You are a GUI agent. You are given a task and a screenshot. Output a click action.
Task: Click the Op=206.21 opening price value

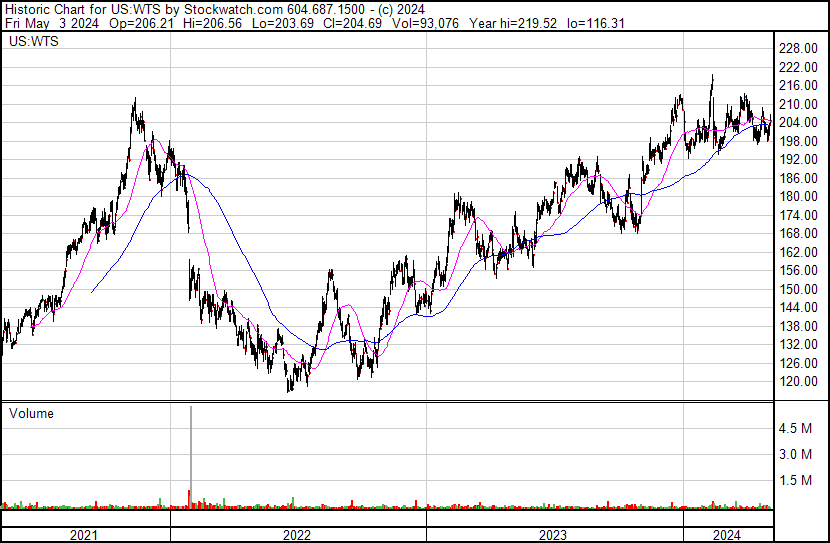(x=141, y=23)
